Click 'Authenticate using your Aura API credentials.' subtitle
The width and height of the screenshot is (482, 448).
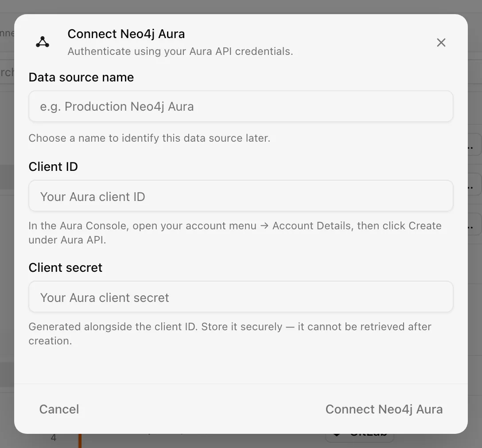coord(180,51)
